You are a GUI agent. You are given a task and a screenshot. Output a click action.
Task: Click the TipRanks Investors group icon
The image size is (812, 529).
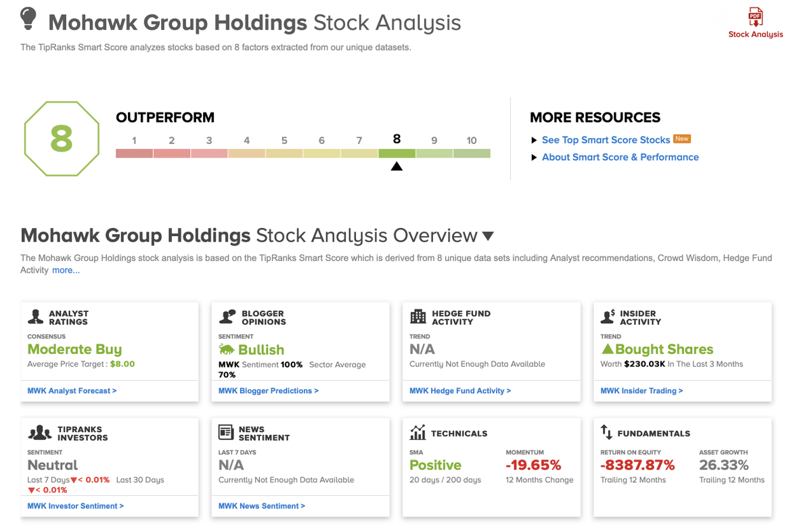click(x=40, y=432)
